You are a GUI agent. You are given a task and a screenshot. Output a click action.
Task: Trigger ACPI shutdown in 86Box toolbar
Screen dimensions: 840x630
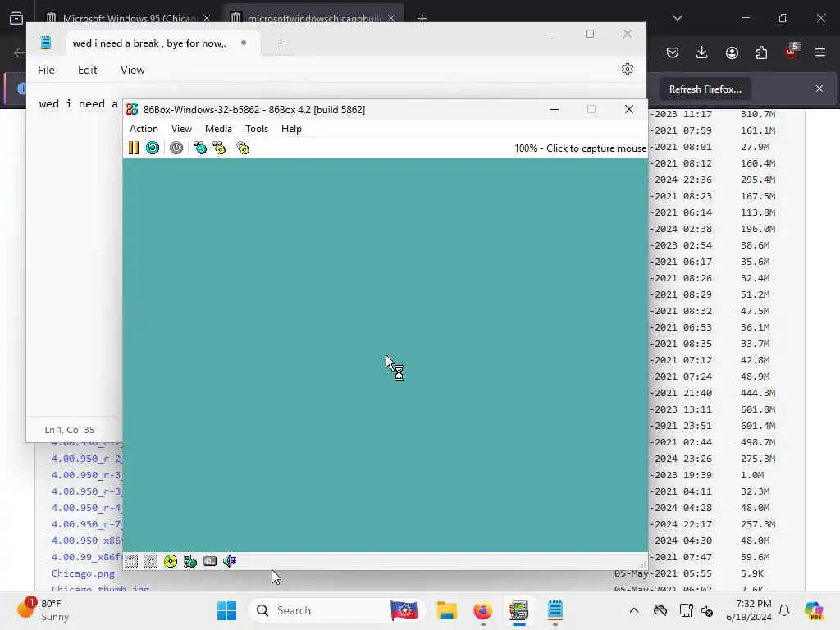[176, 148]
